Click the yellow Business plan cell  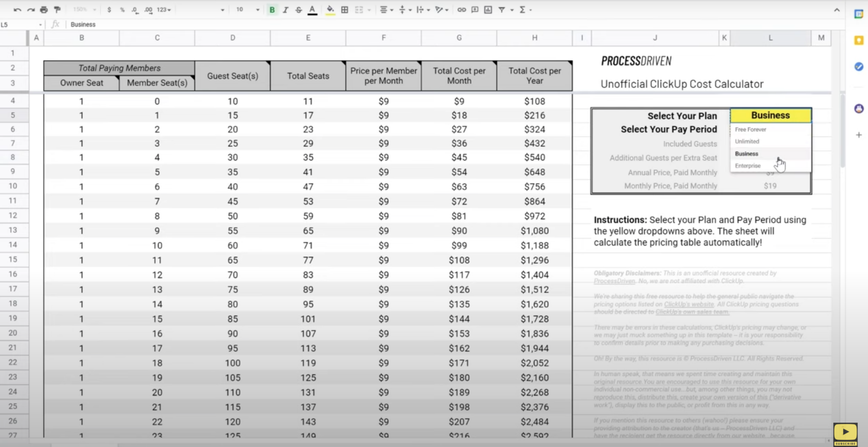771,115
